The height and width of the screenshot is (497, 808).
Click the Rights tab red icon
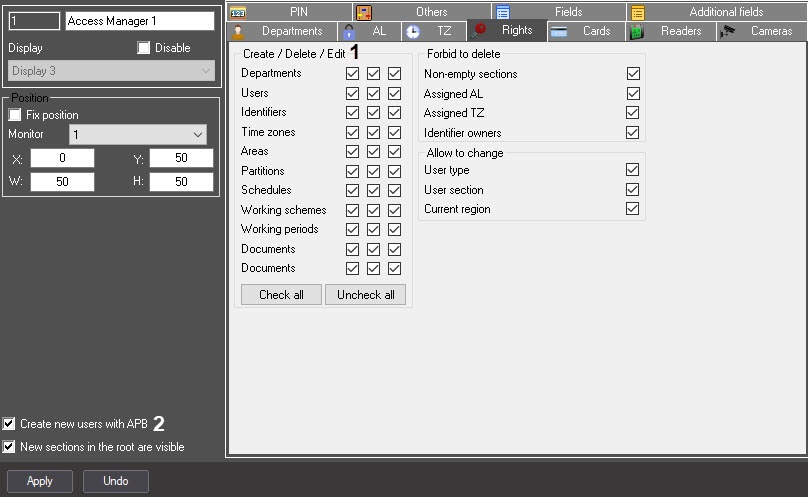479,30
